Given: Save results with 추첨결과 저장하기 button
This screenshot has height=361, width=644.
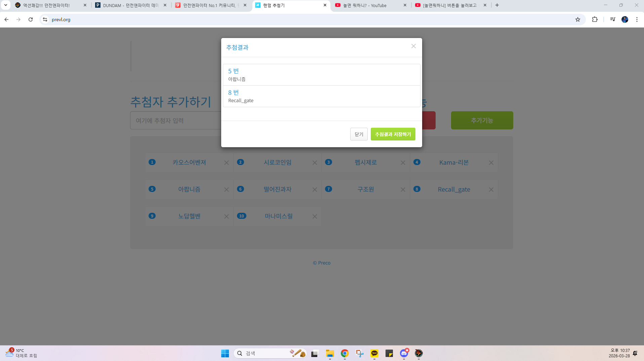Looking at the screenshot, I should pos(393,134).
